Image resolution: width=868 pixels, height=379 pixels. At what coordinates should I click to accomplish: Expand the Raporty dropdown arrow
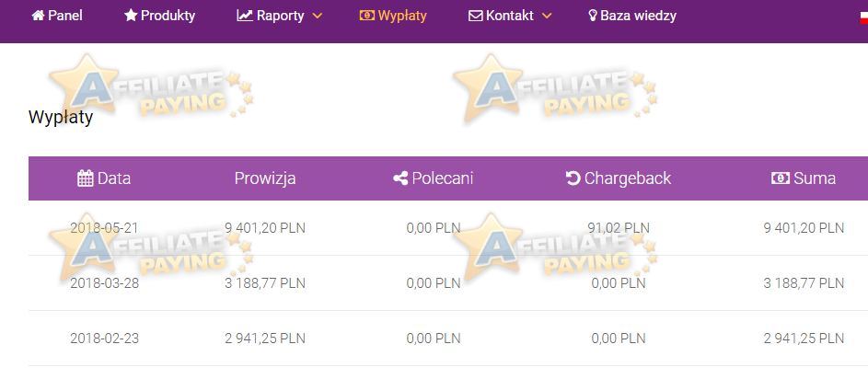318,16
